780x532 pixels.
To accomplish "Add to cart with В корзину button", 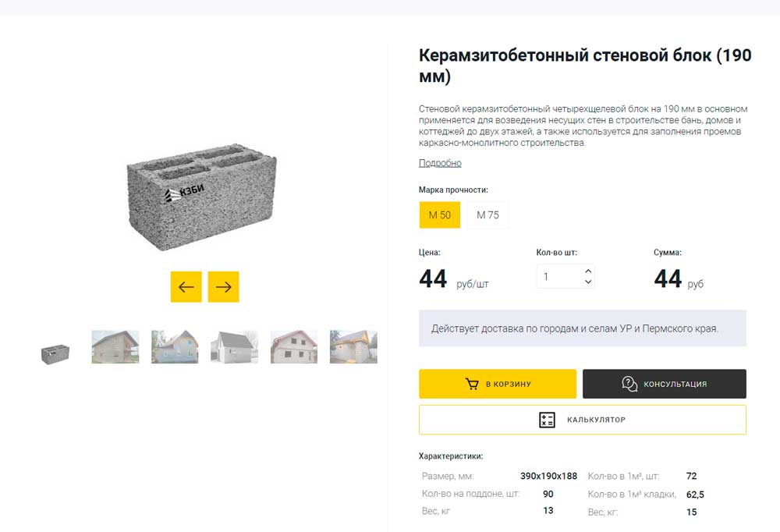I will coord(498,384).
